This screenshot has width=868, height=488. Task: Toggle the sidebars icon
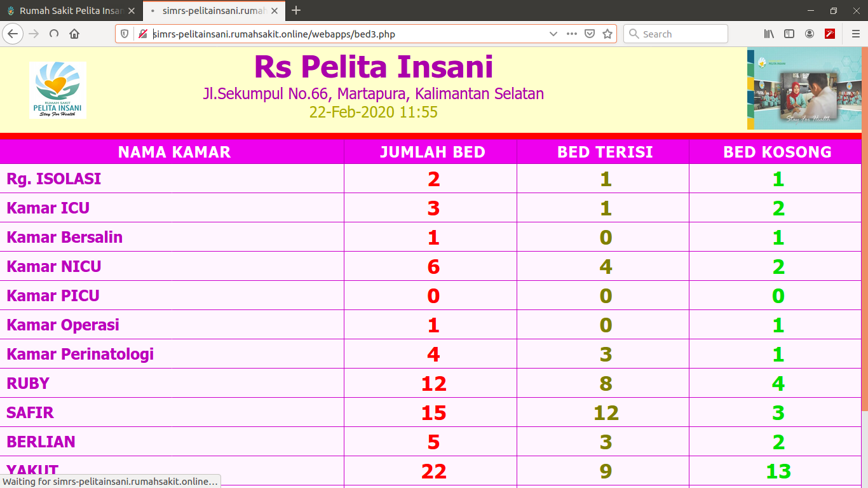789,34
